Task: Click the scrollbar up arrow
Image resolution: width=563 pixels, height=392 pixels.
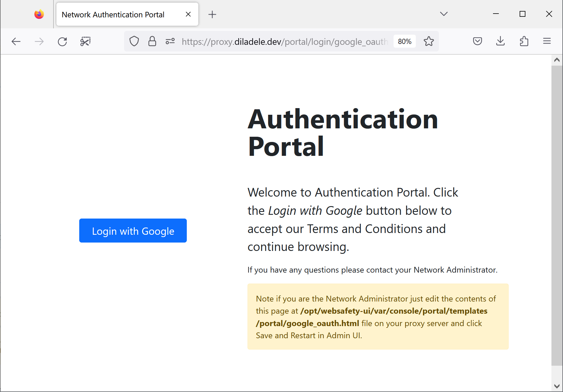Action: pos(557,60)
